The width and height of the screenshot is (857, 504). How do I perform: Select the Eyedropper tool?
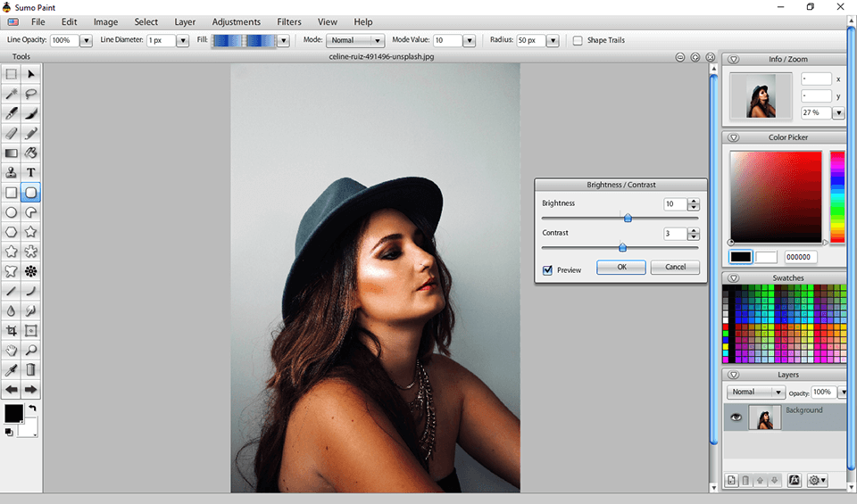click(x=11, y=369)
